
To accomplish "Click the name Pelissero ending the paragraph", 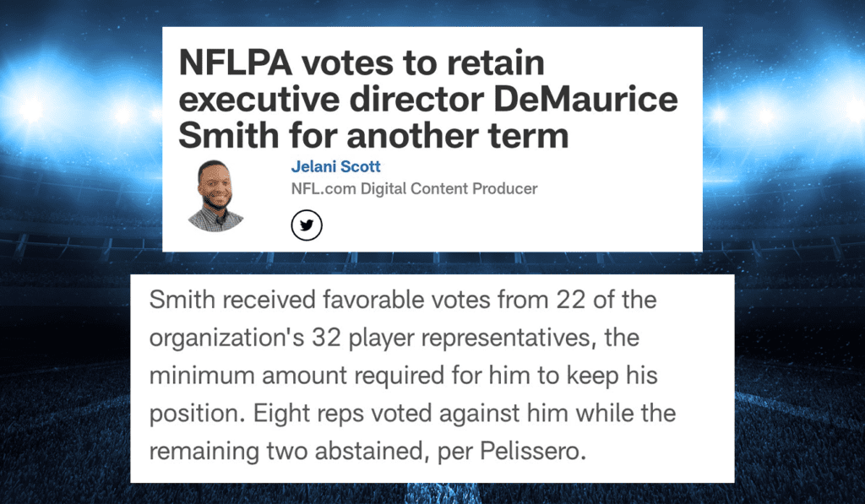I will click(x=532, y=451).
